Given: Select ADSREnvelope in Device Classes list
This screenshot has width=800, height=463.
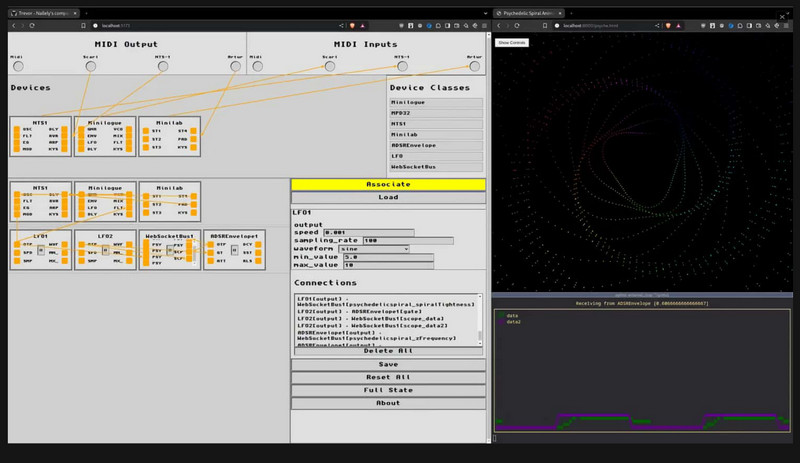Looking at the screenshot, I should (x=436, y=145).
